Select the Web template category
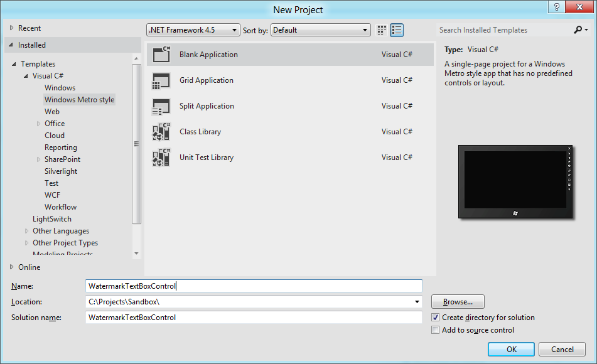 [51, 112]
